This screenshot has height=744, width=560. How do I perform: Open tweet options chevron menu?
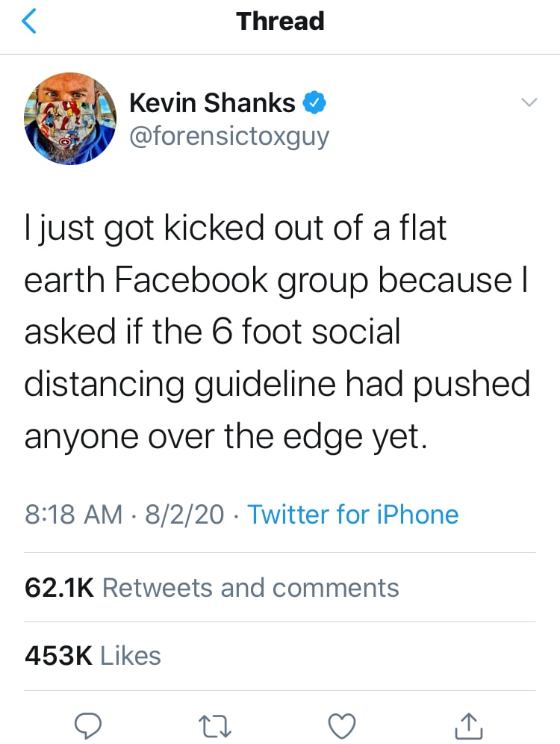529,102
